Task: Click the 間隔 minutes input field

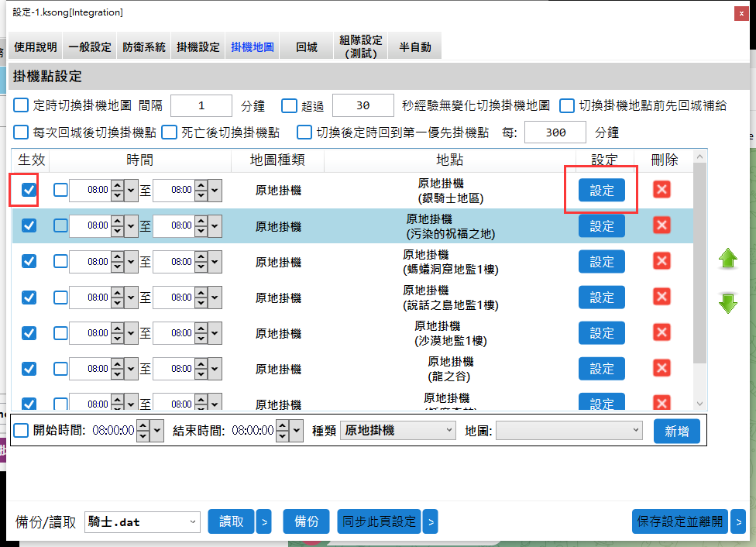Action: 201,105
